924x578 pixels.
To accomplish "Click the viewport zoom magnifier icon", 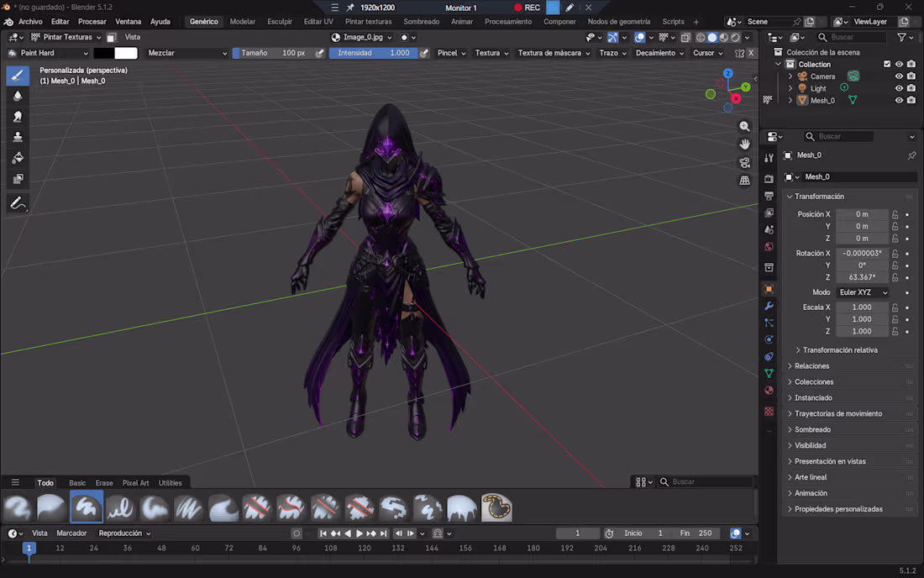I will 745,127.
